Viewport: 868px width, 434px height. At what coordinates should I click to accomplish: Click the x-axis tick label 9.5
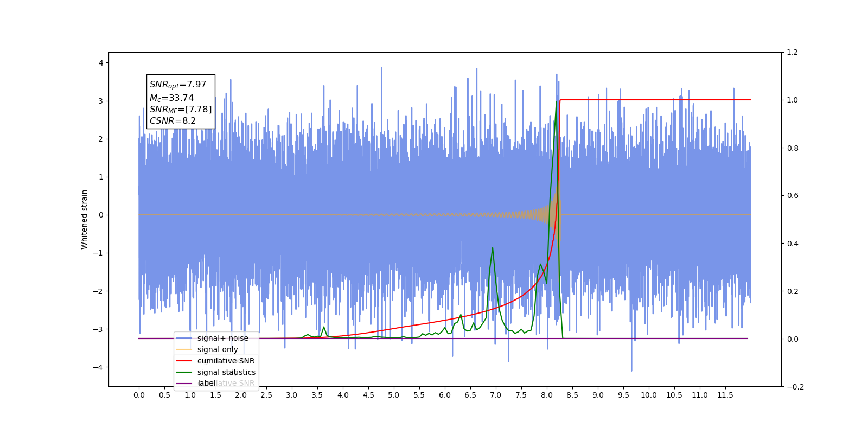(623, 395)
